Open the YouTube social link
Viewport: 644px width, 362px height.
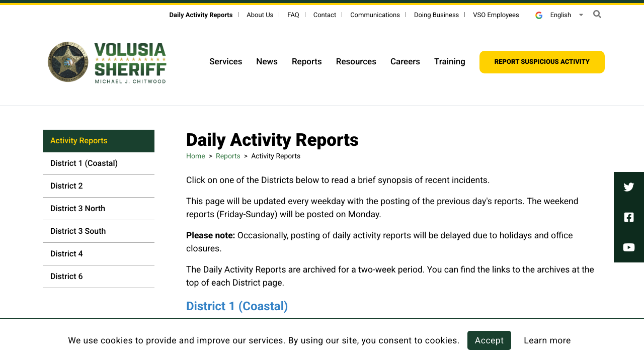(629, 247)
